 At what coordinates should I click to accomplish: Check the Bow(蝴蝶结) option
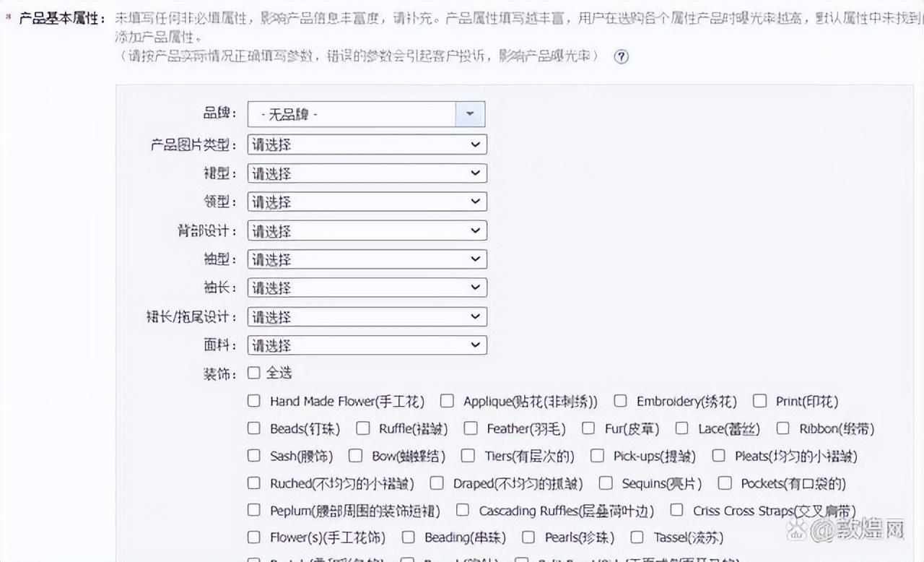pyautogui.click(x=355, y=455)
